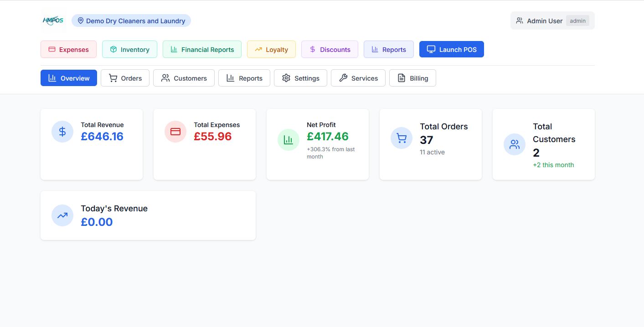Click the shopping cart icon in Total Orders card
This screenshot has width=644, height=327.
pos(402,138)
